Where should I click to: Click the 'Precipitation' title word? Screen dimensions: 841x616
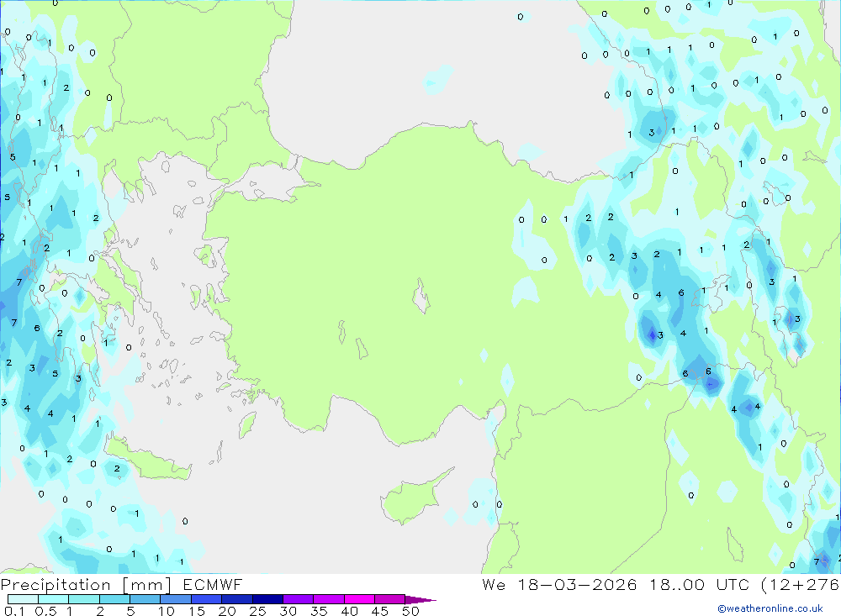(x=56, y=585)
